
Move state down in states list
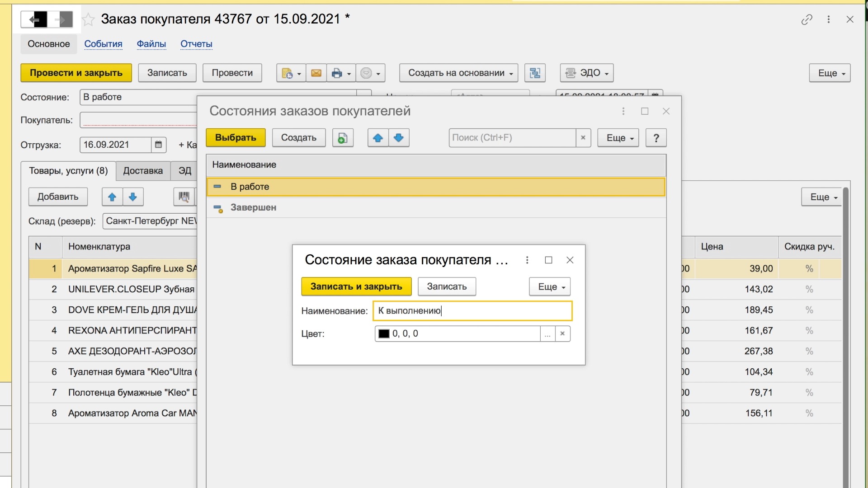(x=399, y=138)
